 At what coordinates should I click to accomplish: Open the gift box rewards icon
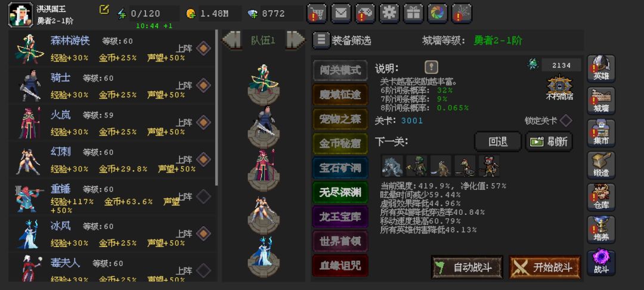(x=413, y=14)
